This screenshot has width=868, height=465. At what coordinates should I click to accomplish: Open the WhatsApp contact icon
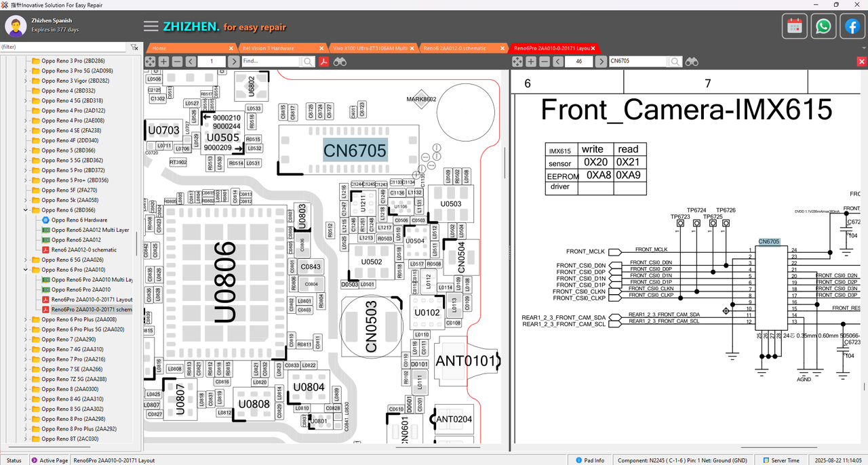(x=823, y=26)
